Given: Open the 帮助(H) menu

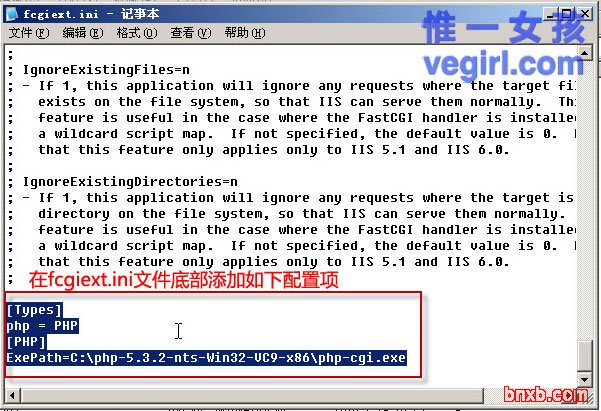Looking at the screenshot, I should click(x=245, y=33).
